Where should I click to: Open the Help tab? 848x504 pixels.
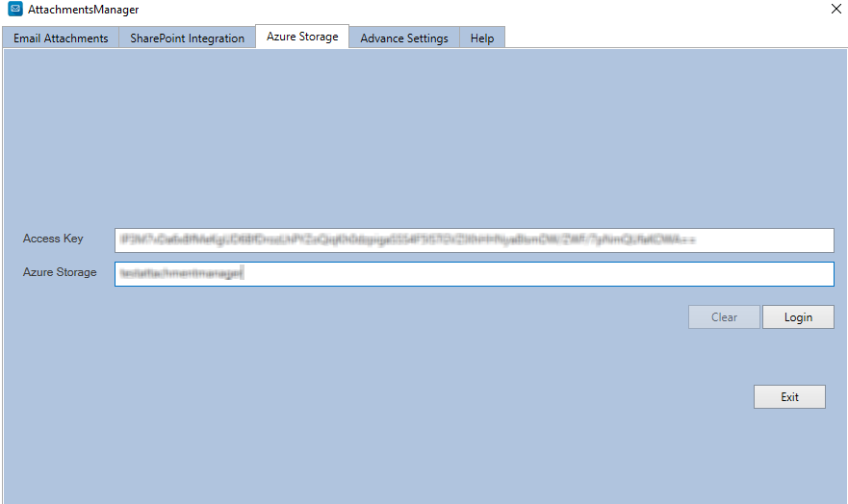[482, 38]
